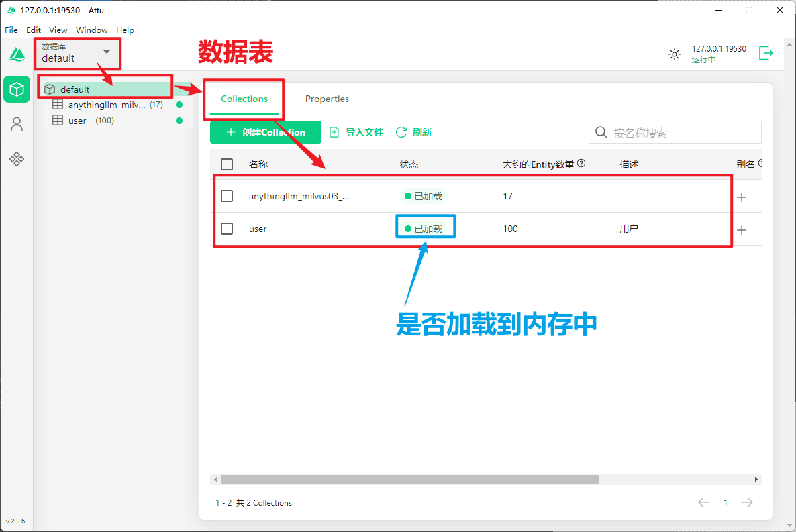Open the system view diamond-grid icon
The width and height of the screenshot is (796, 532).
17,159
